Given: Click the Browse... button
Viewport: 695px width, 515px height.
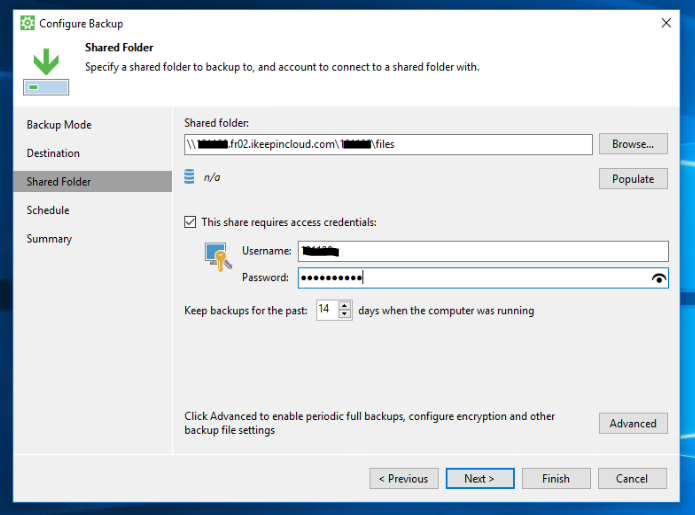Looking at the screenshot, I should [633, 144].
